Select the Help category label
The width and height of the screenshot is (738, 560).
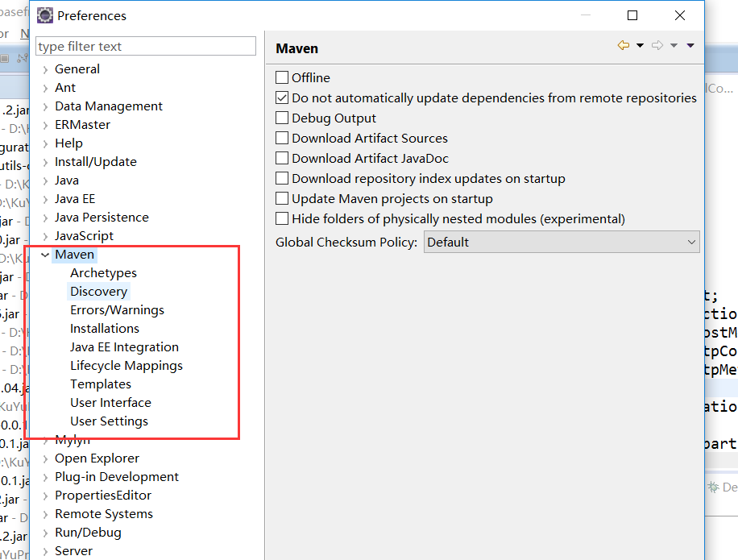point(68,143)
